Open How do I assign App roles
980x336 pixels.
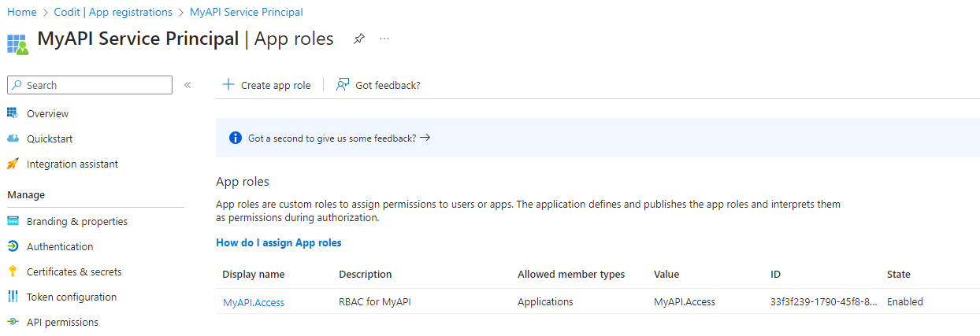point(279,242)
